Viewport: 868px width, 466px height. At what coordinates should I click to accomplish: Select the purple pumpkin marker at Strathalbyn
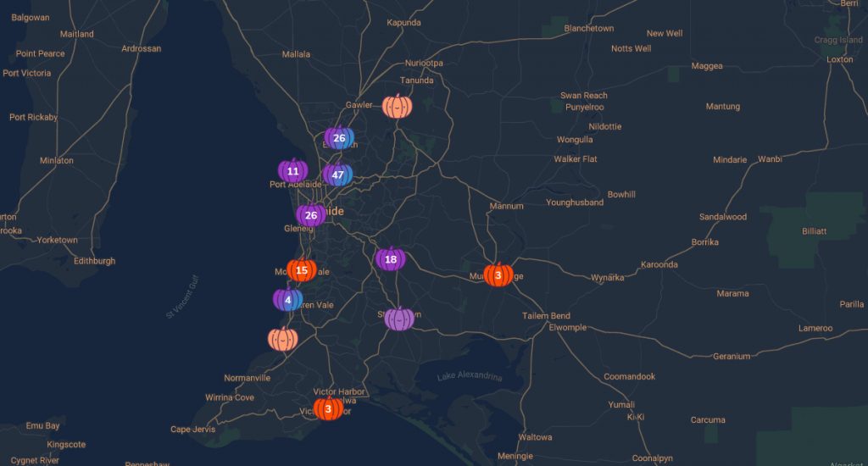tap(399, 319)
